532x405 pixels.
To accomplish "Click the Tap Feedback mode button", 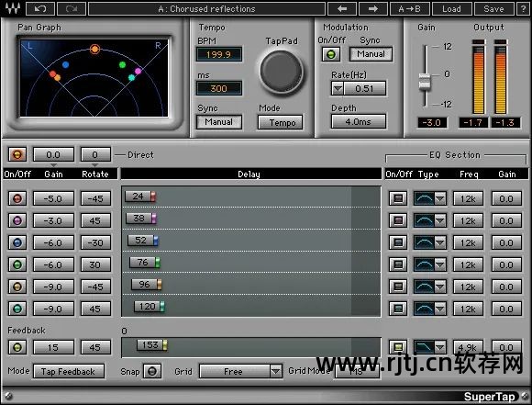I will [x=69, y=371].
